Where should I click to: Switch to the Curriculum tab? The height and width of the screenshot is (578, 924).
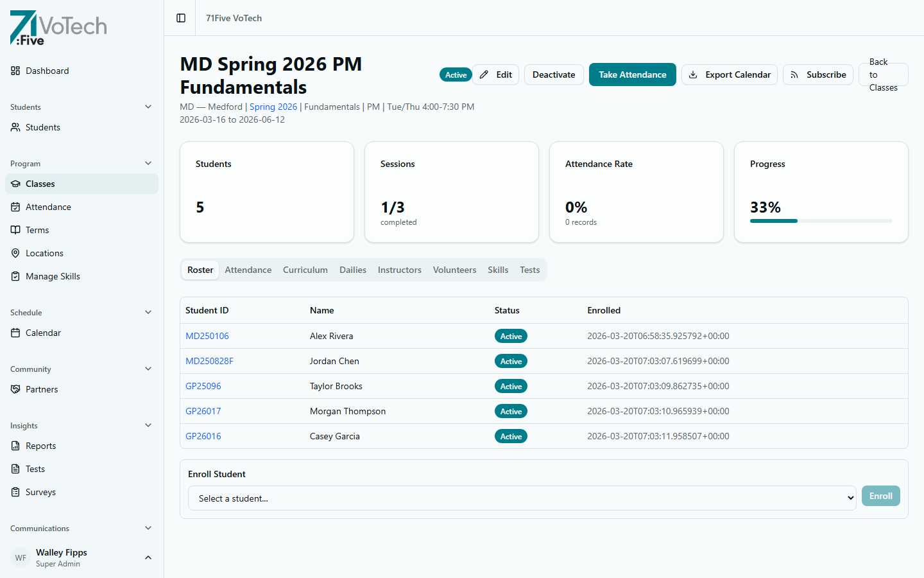tap(305, 270)
